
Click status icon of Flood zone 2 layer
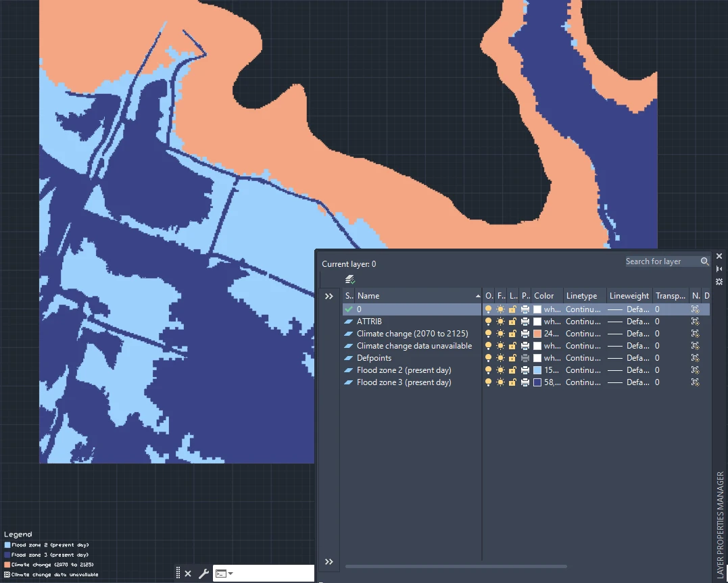point(349,370)
